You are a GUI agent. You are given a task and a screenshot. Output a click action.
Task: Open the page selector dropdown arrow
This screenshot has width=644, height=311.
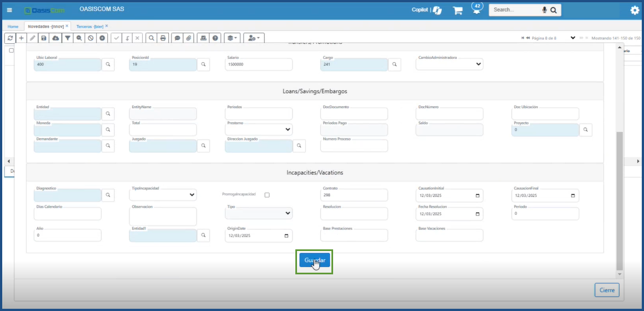pos(573,38)
